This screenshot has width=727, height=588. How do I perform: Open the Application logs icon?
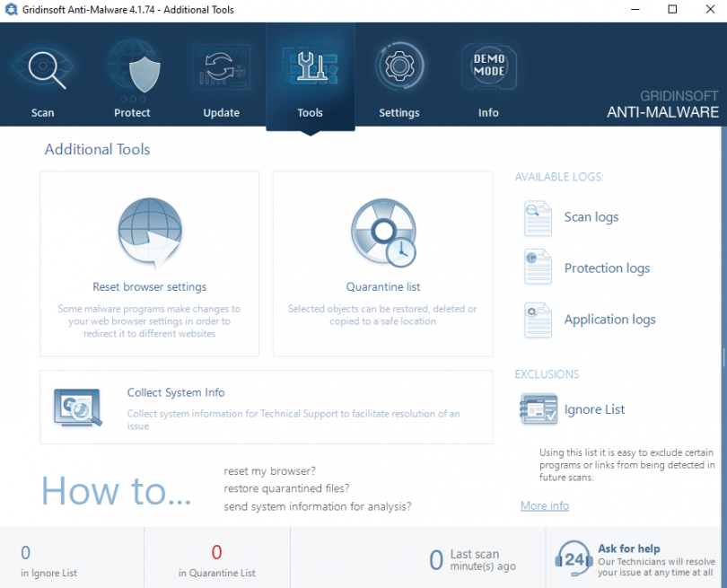tap(539, 318)
